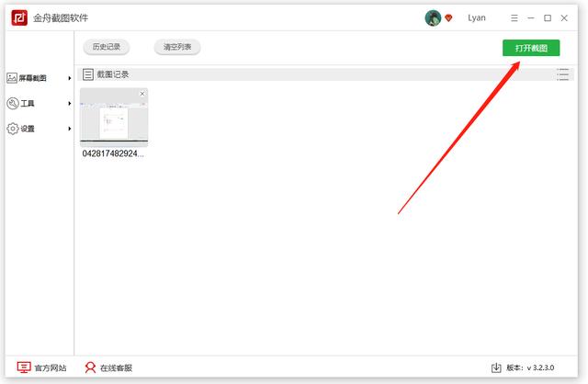Expand the 屏幕截图 sidebar arrow

(x=70, y=78)
